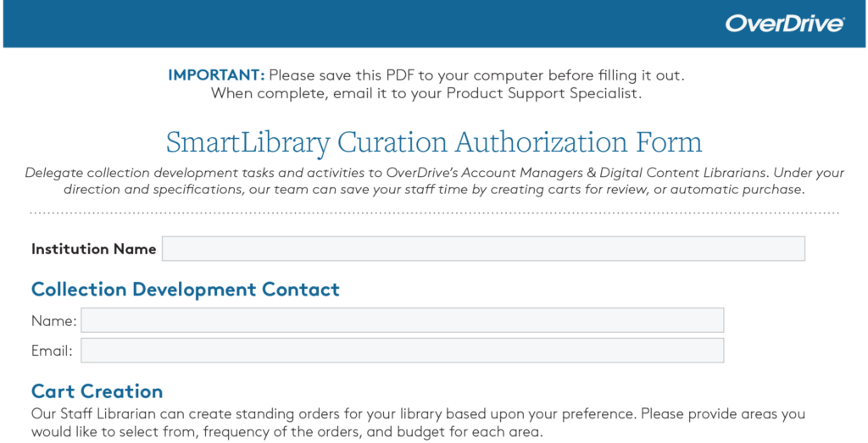Click "Please save this PDF" instruction text
Image resolution: width=868 pixels, height=443 pixels.
click(x=339, y=75)
